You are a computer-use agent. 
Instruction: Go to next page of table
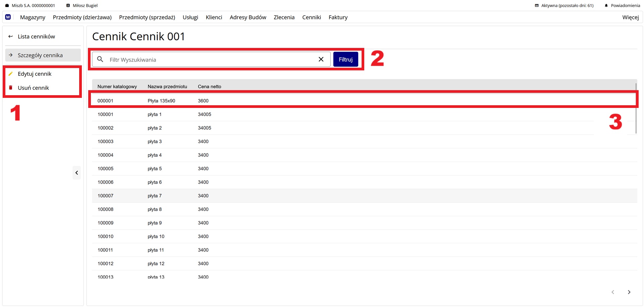pos(629,292)
